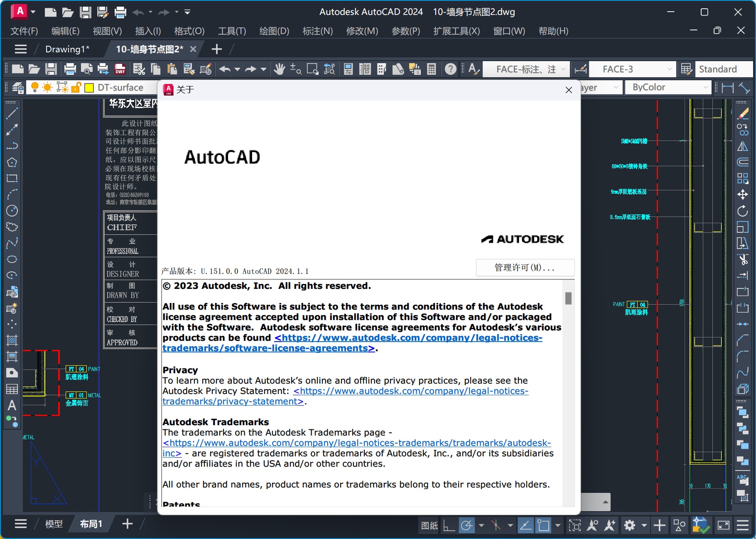Select the Ellipse draw tool
The height and width of the screenshot is (539, 756).
(x=12, y=259)
